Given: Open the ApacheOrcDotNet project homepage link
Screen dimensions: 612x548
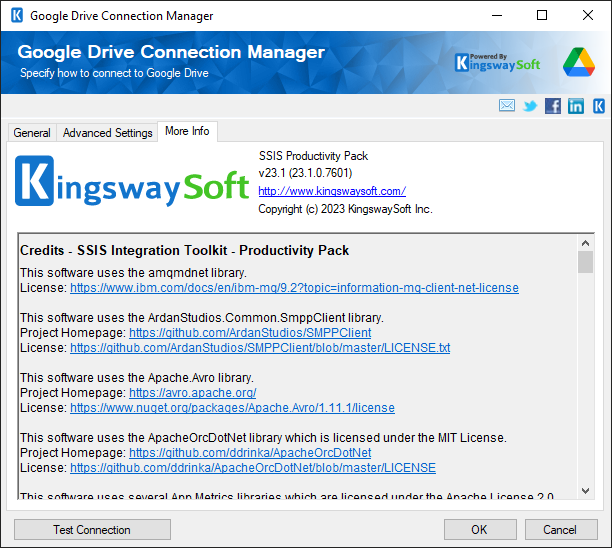Looking at the screenshot, I should [x=250, y=453].
